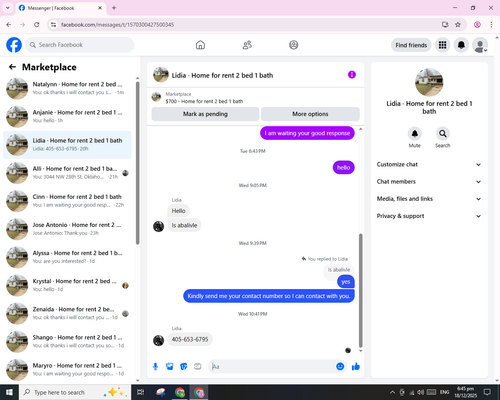
Task: Open Maryro conversation
Action: coord(67,370)
